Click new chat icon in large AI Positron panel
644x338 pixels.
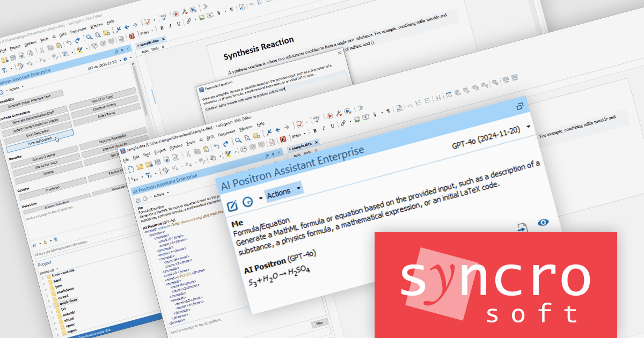click(x=232, y=205)
